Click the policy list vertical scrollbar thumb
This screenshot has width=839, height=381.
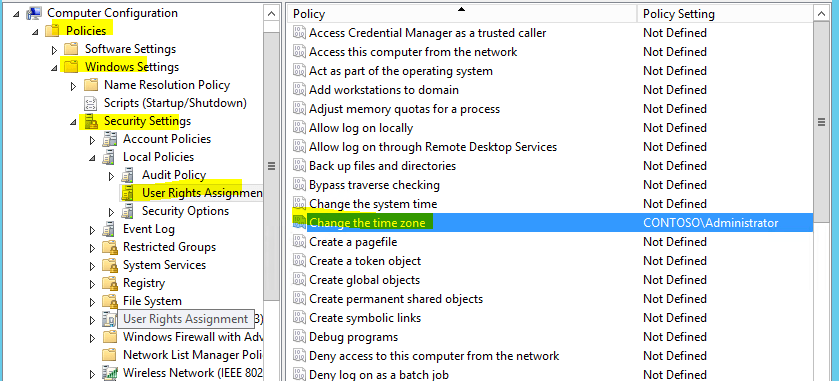point(821,122)
